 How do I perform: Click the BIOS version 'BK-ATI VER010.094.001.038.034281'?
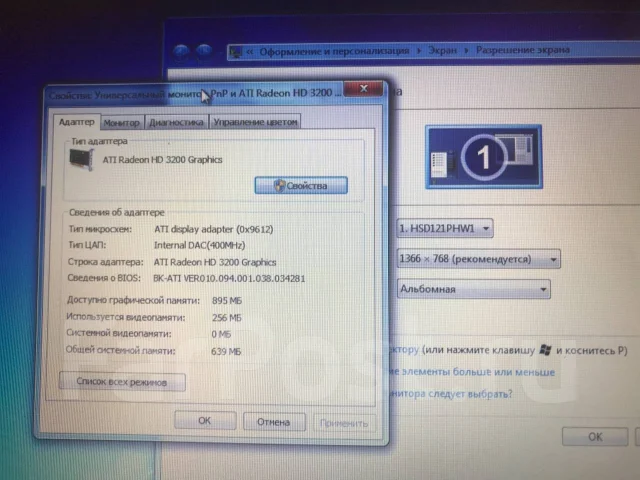coord(229,278)
